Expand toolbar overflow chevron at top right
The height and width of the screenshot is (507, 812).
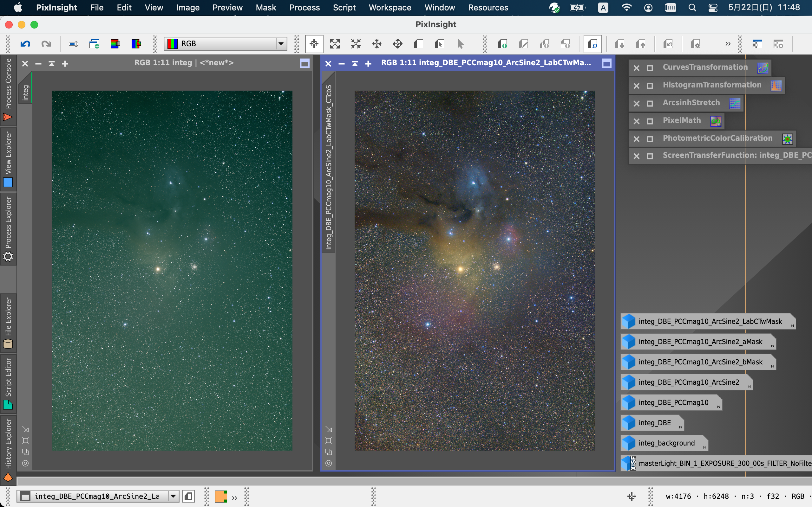[728, 44]
